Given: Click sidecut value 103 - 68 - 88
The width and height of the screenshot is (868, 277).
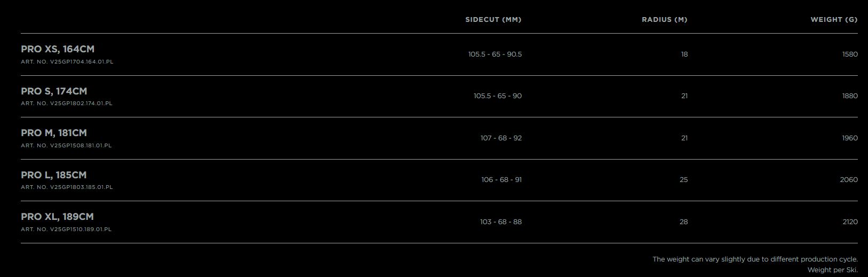Looking at the screenshot, I should tap(501, 222).
